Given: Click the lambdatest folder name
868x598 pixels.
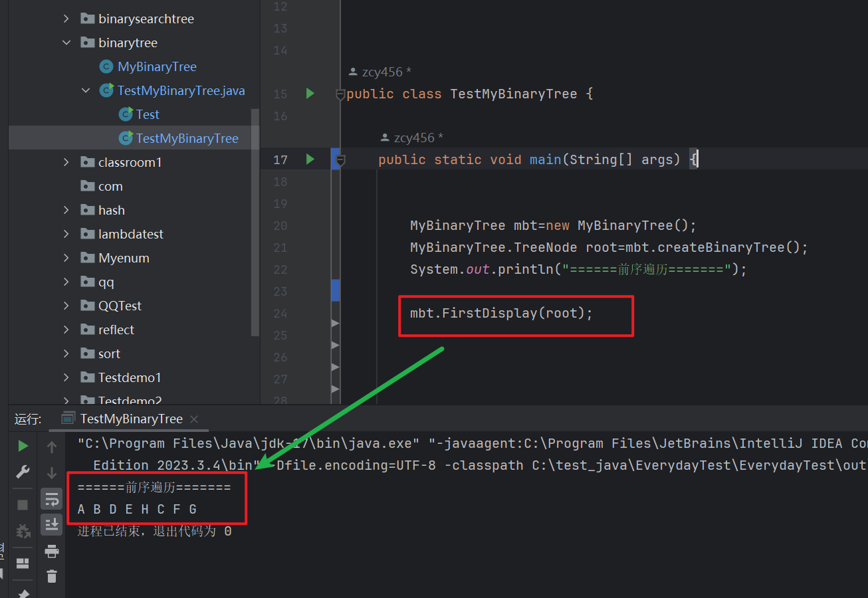Looking at the screenshot, I should coord(131,234).
